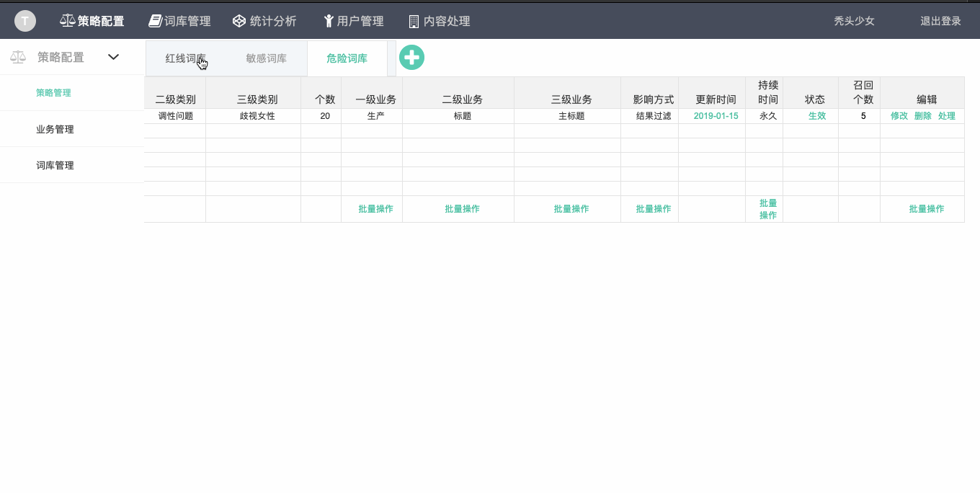Click the person icon beside 用户管理
980x493 pixels.
[x=328, y=21]
